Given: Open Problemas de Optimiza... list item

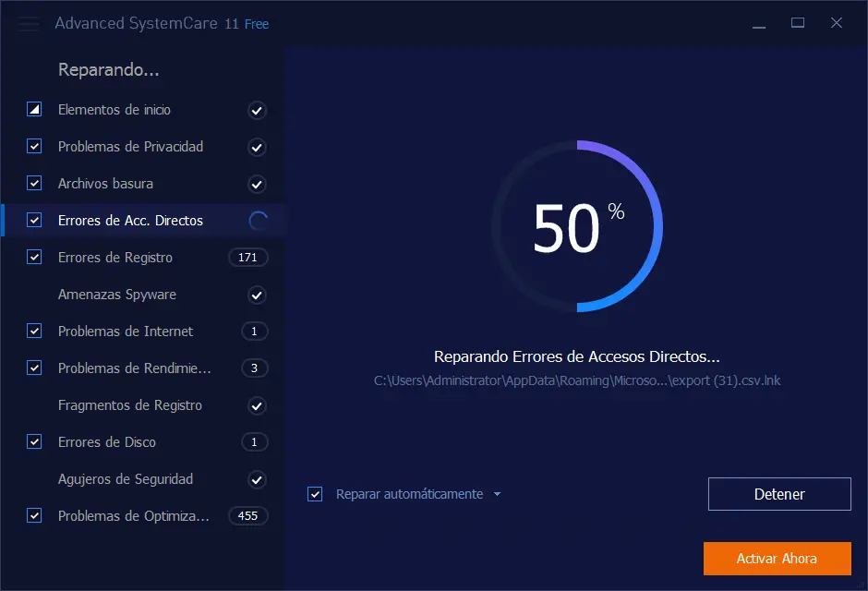Looking at the screenshot, I should coord(143,516).
